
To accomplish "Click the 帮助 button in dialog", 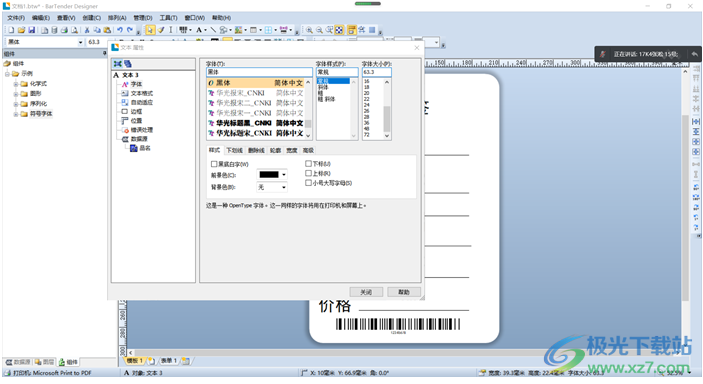I will point(404,292).
